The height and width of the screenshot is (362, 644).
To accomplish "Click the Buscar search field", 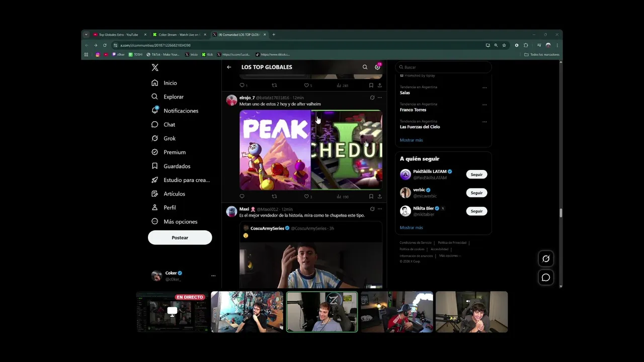I will tap(443, 67).
